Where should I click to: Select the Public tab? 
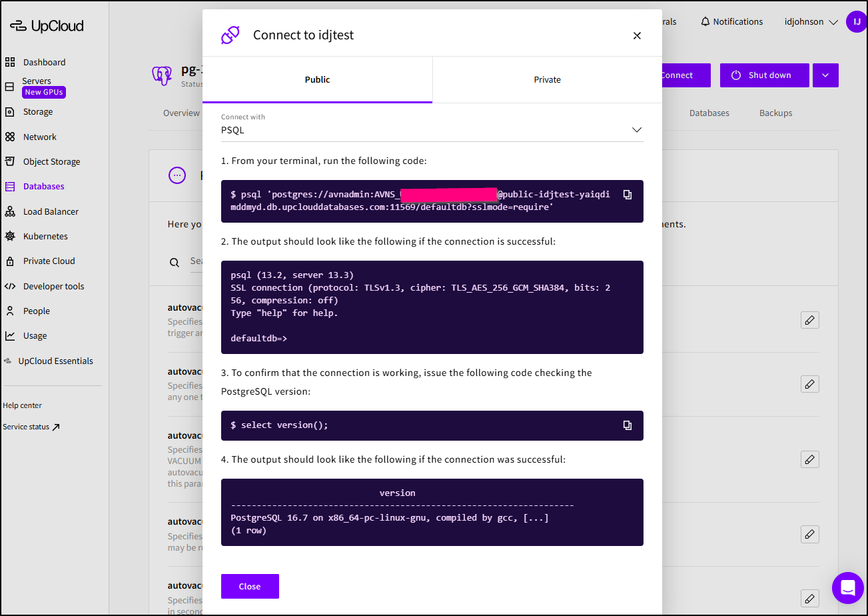point(317,79)
